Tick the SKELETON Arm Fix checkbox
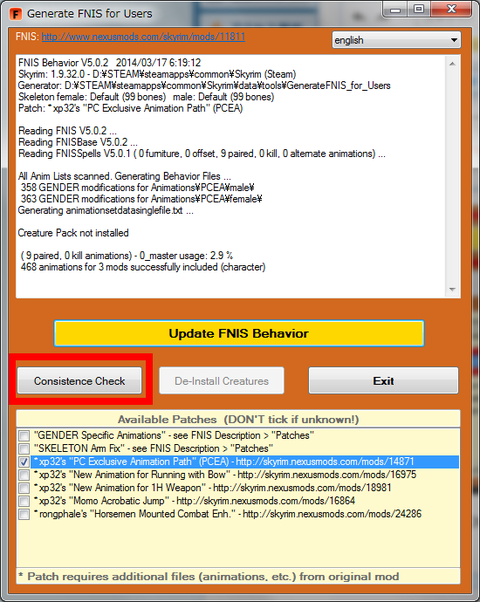 click(24, 449)
